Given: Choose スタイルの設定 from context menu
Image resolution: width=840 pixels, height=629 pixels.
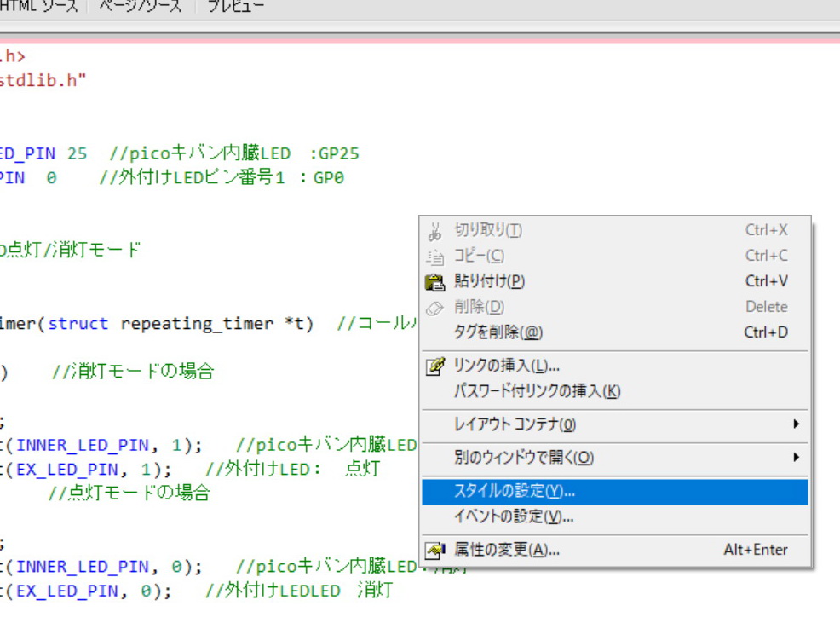Looking at the screenshot, I should 515,492.
